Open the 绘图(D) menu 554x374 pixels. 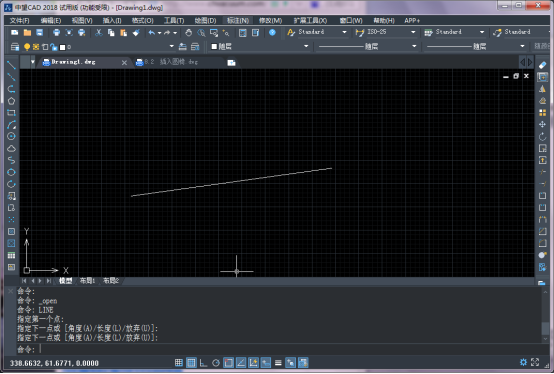pos(206,20)
